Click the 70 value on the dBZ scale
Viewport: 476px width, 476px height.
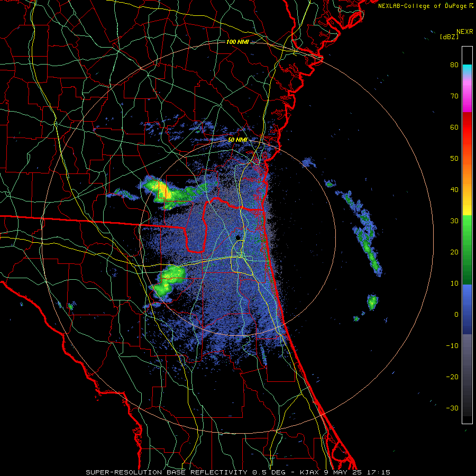pyautogui.click(x=454, y=96)
